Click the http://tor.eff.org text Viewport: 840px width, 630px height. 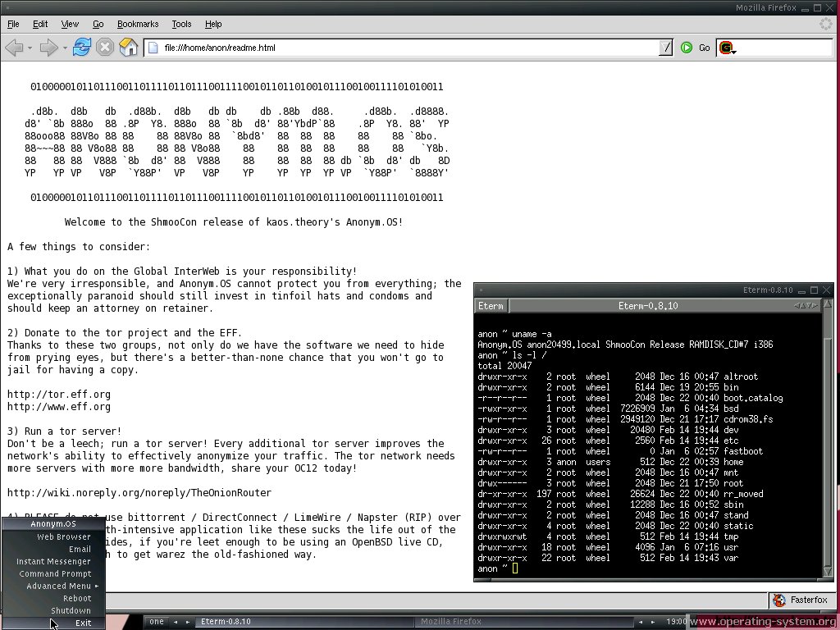pos(59,395)
